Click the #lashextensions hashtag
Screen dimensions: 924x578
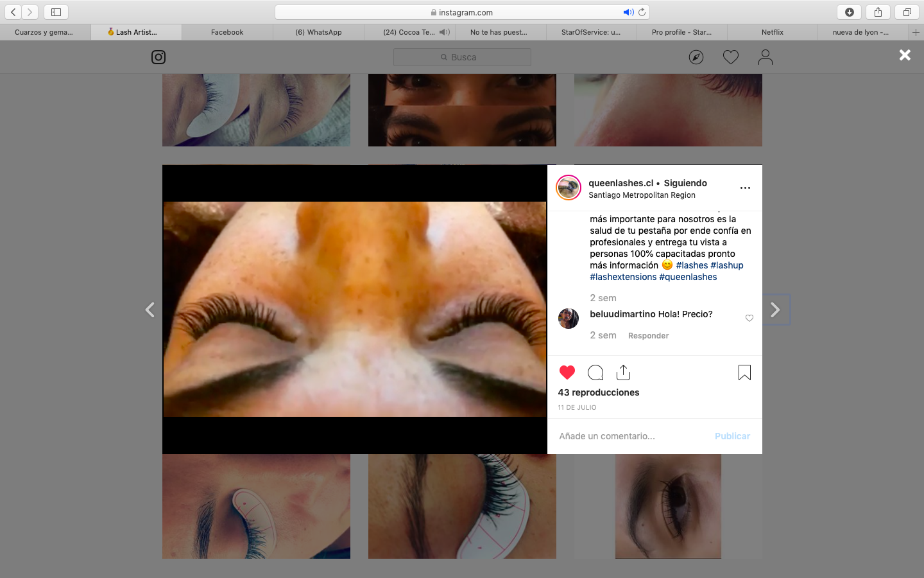[623, 277]
